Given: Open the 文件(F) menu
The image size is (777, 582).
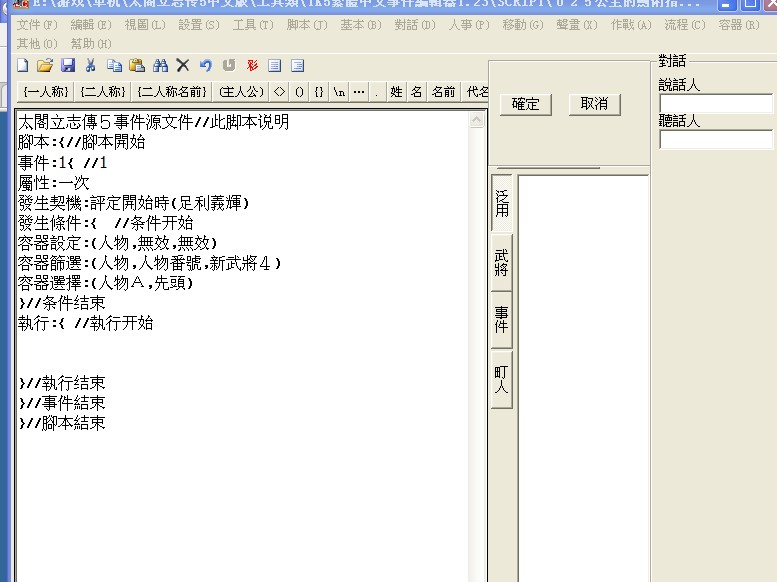Looking at the screenshot, I should (37, 25).
